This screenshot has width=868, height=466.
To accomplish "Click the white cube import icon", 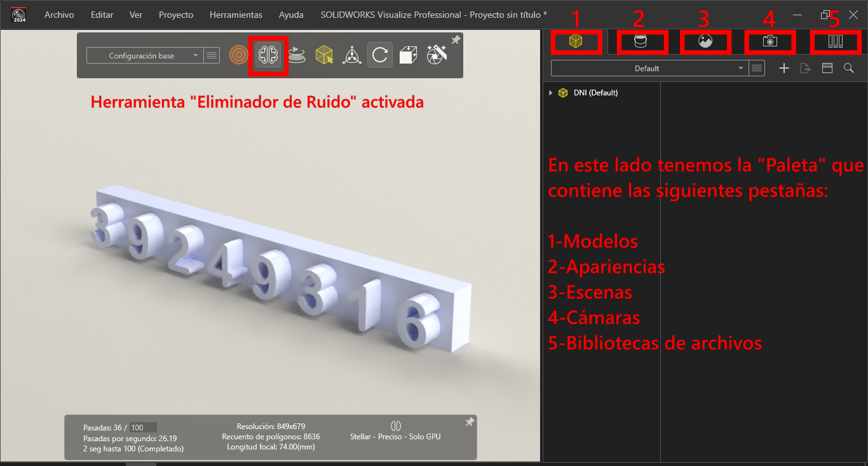I will [x=408, y=55].
